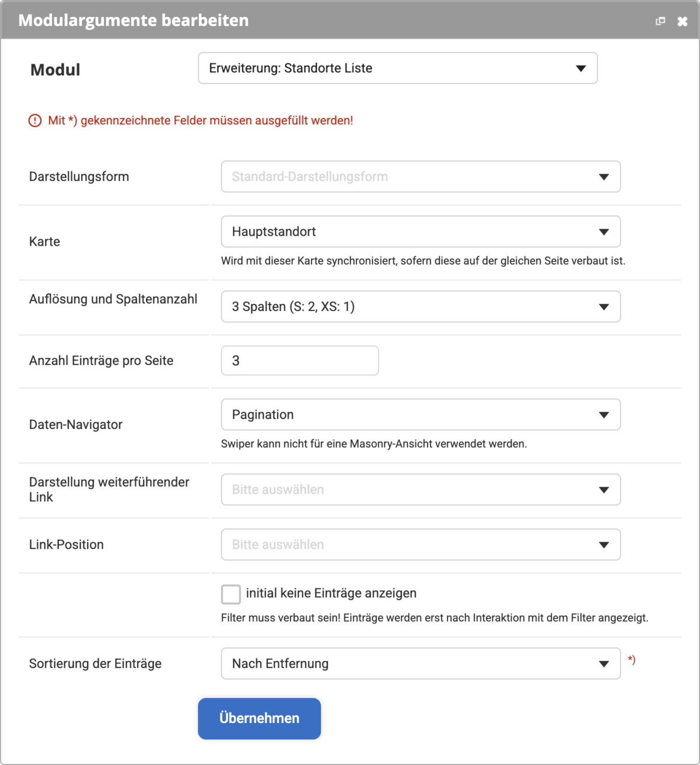Click the 'Modulargumente bearbeiten' title text

coord(134,20)
